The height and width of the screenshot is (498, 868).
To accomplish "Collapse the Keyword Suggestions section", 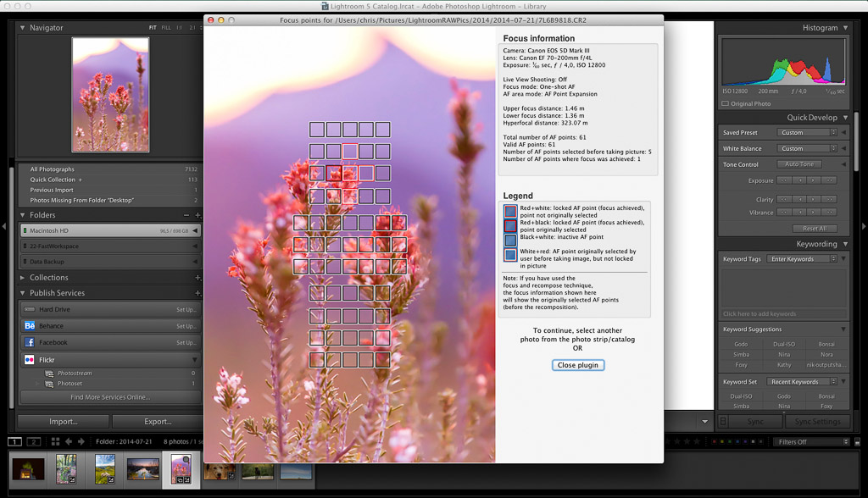I will 843,329.
